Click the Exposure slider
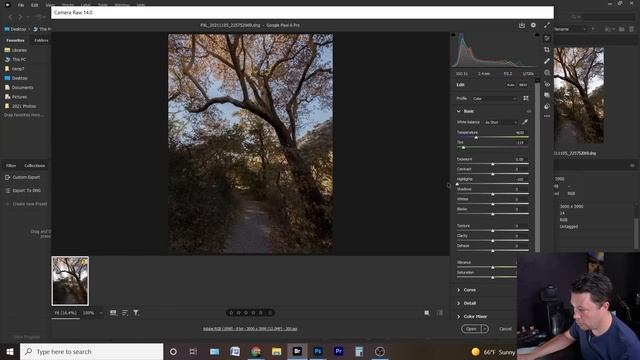The width and height of the screenshot is (640, 360). (x=493, y=164)
